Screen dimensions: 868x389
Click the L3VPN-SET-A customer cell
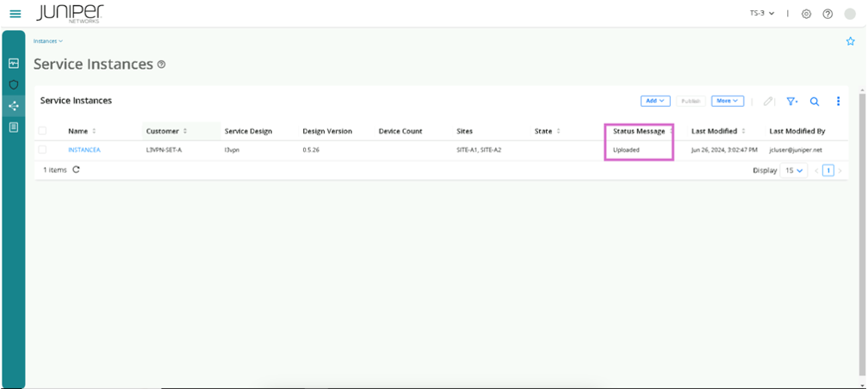(164, 150)
